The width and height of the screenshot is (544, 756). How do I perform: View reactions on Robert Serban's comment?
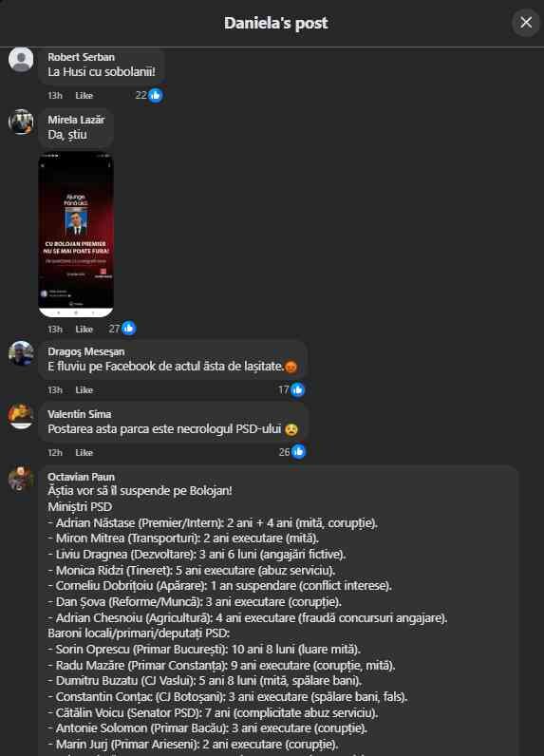[x=149, y=96]
